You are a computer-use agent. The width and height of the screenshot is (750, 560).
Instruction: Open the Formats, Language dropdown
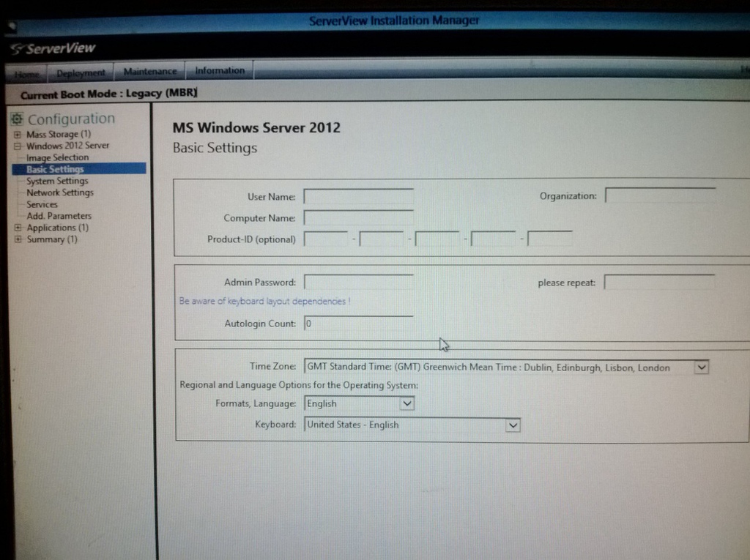pyautogui.click(x=407, y=403)
